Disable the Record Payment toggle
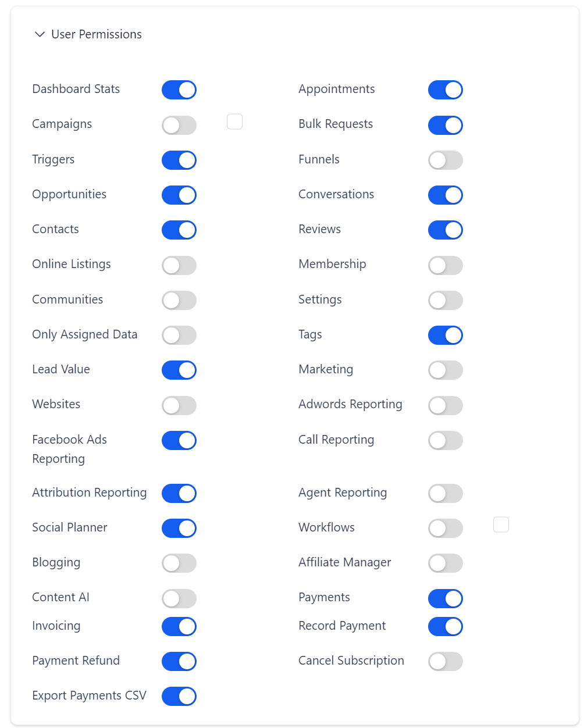 click(446, 626)
